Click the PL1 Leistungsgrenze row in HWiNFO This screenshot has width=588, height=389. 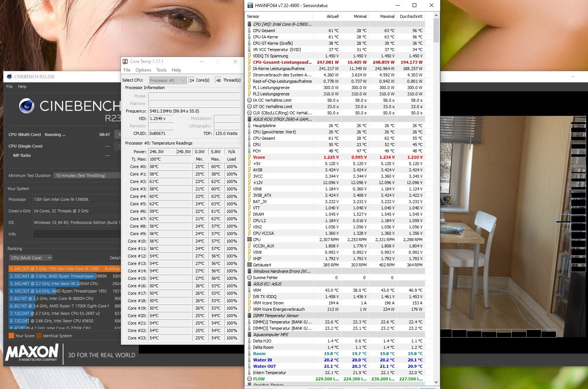coord(336,88)
